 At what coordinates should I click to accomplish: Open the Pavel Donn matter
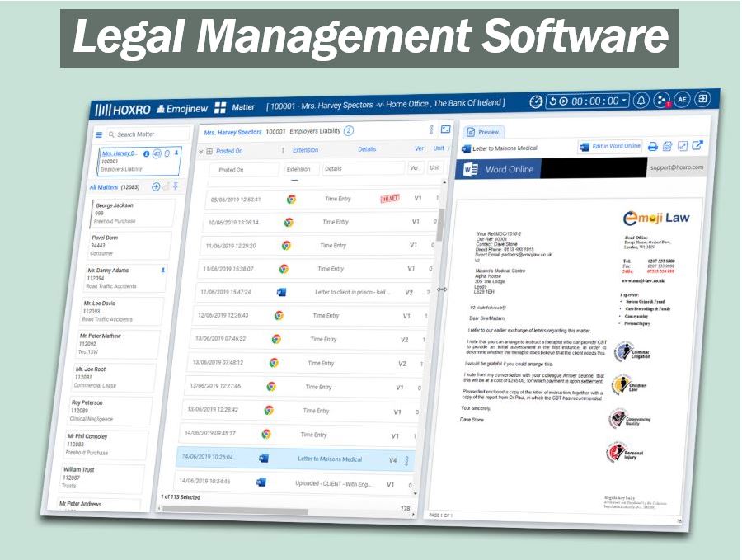pos(129,245)
